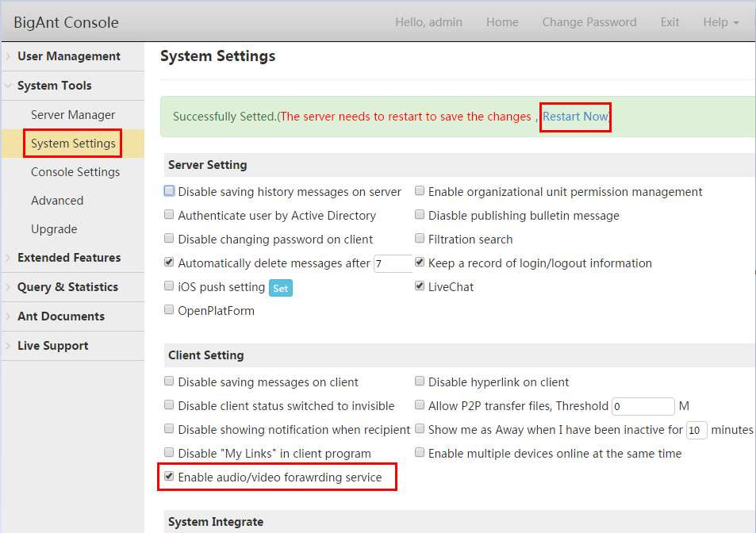756x533 pixels.
Task: Open Console Settings in sidebar
Action: click(x=75, y=172)
